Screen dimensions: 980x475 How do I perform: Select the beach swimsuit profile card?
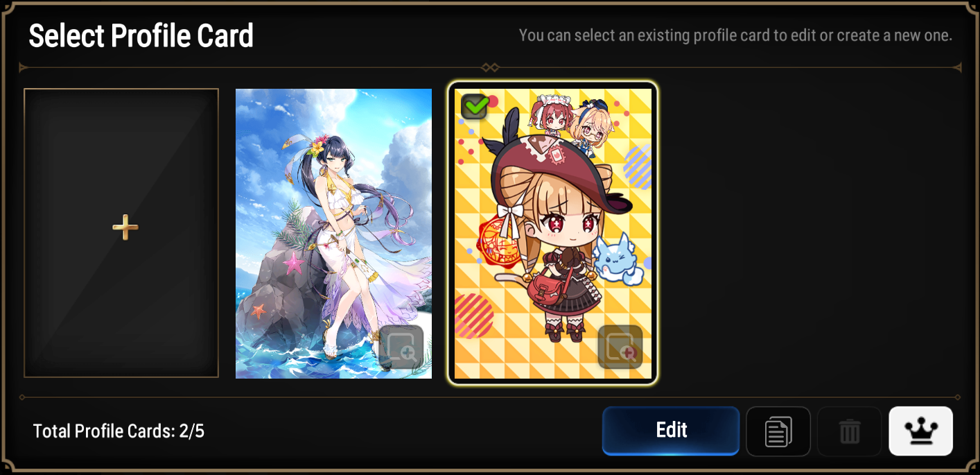(x=333, y=234)
